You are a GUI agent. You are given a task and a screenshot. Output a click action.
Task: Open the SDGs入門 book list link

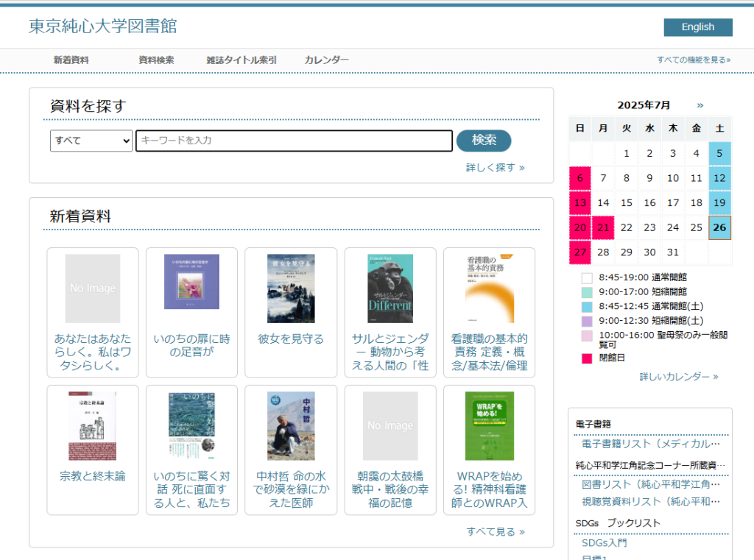604,543
